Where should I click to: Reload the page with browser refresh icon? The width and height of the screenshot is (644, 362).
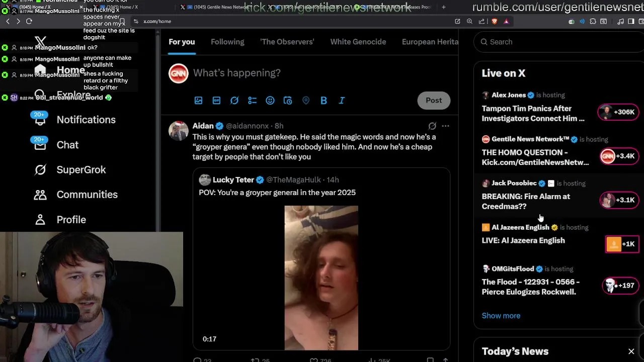click(29, 21)
